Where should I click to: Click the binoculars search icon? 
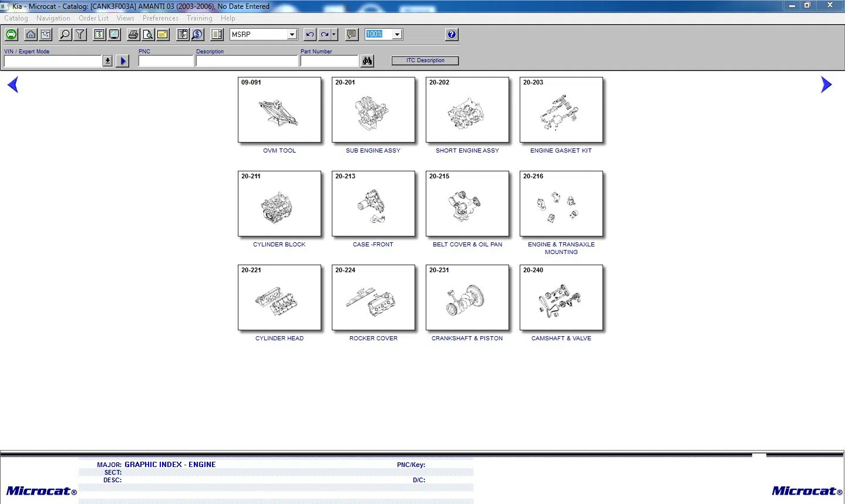368,61
